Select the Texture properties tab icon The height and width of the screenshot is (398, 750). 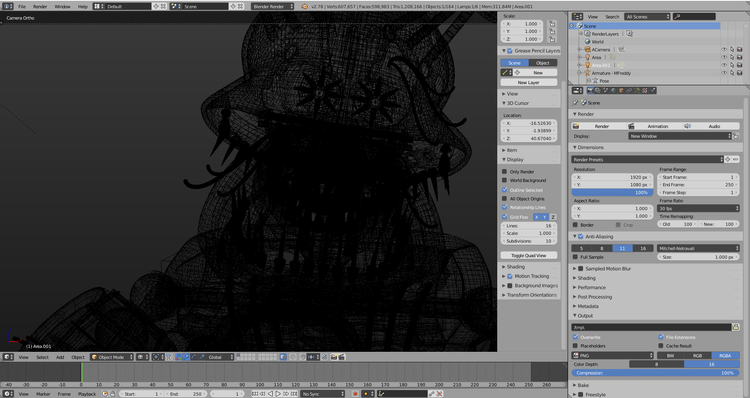point(644,90)
